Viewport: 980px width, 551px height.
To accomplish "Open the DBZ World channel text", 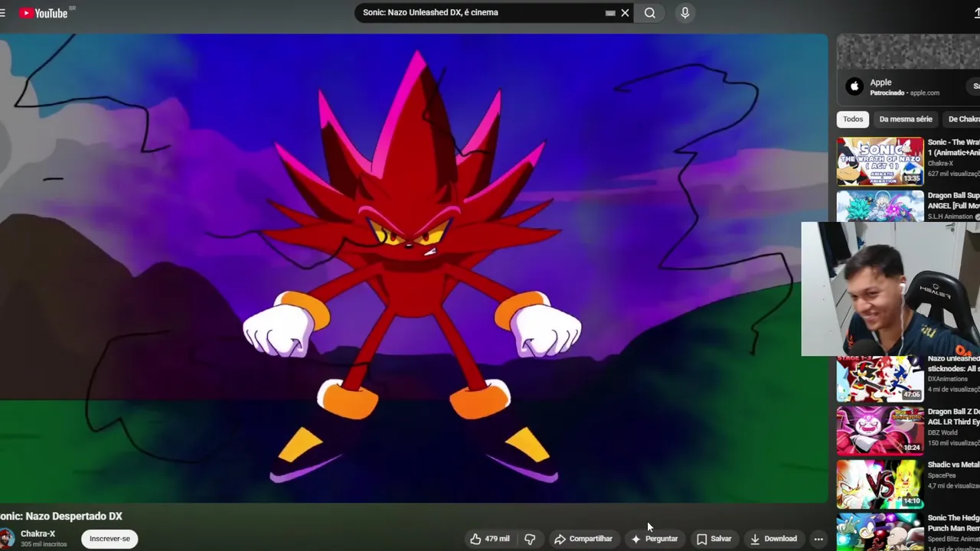I will tap(942, 432).
